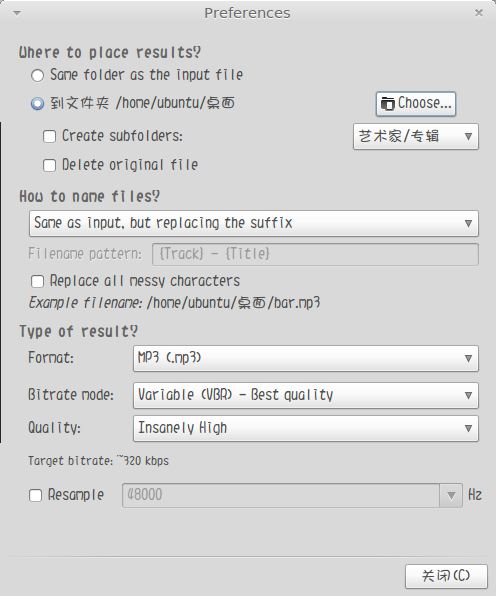Viewport: 496px width, 596px height.
Task: Expand the Resample rate arrow beside 48000
Action: click(x=451, y=496)
